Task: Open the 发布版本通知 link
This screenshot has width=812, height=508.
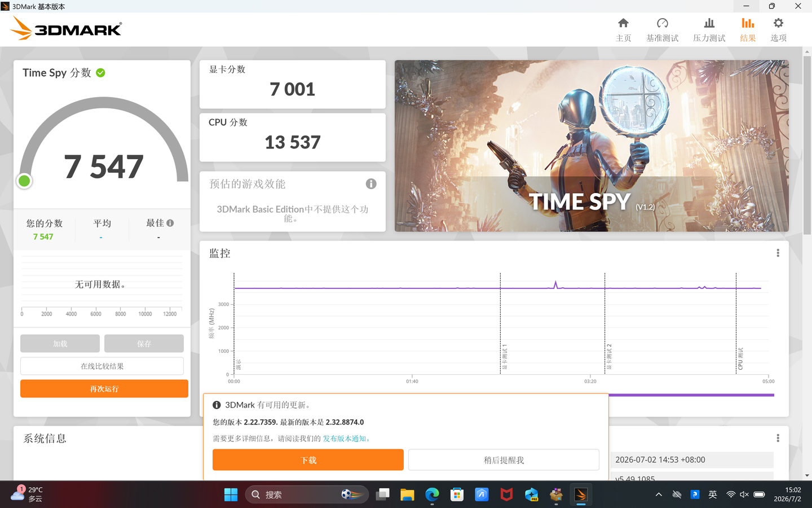Action: pyautogui.click(x=346, y=439)
